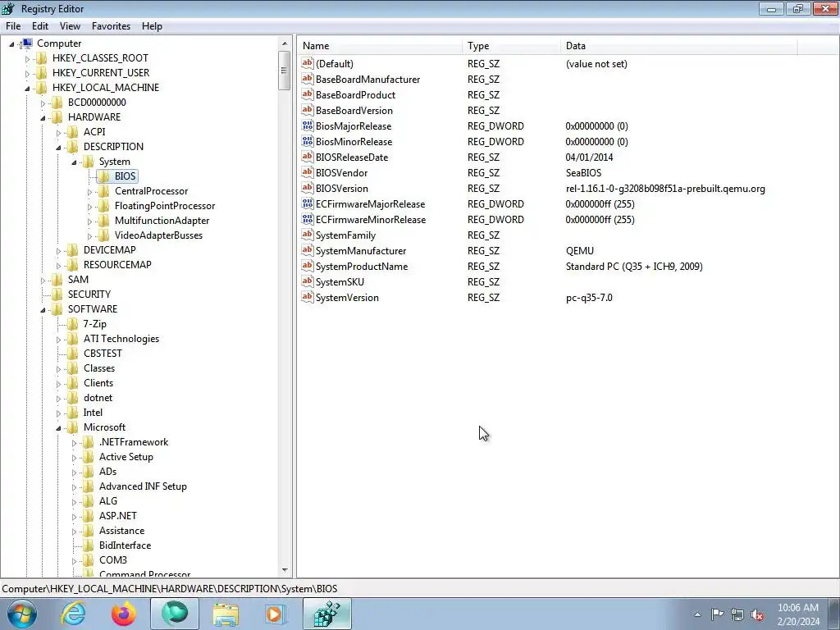The width and height of the screenshot is (840, 630).
Task: Open the View menu
Action: 71,25
